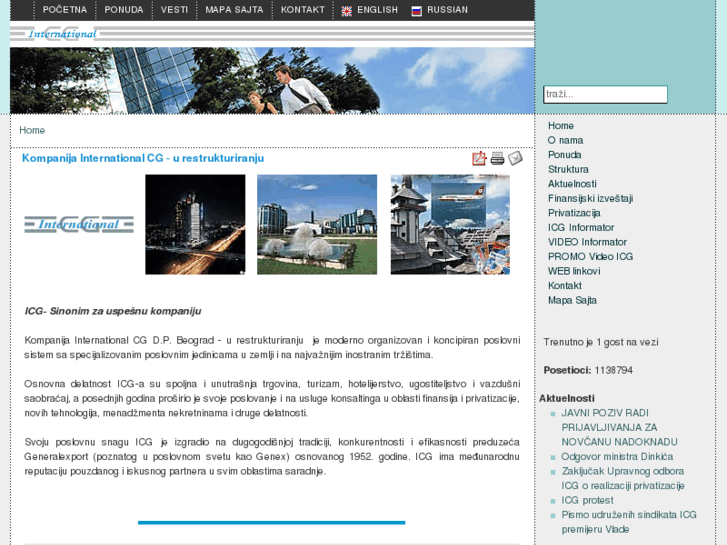Click the Home breadcrumb link
Viewport: 727px width, 545px height.
tap(32, 130)
